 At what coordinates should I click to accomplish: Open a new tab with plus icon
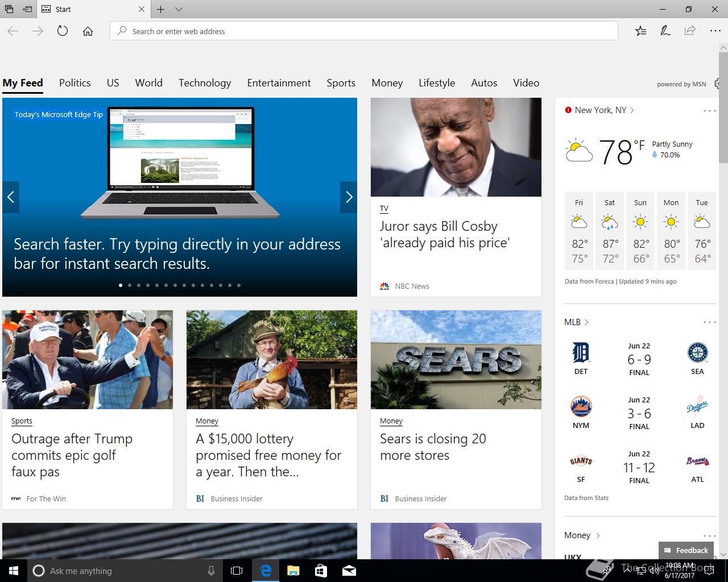coord(161,9)
